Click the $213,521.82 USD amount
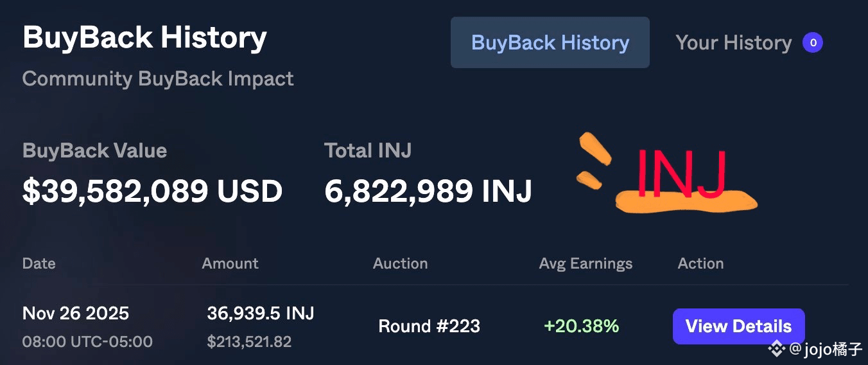 [x=249, y=342]
